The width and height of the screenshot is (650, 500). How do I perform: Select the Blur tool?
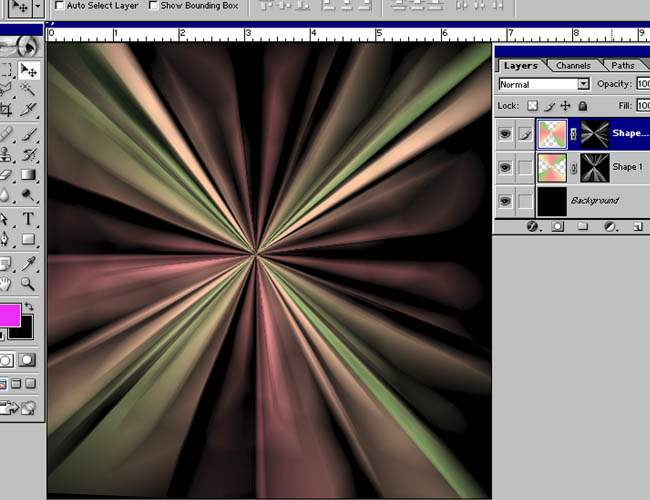tap(6, 194)
